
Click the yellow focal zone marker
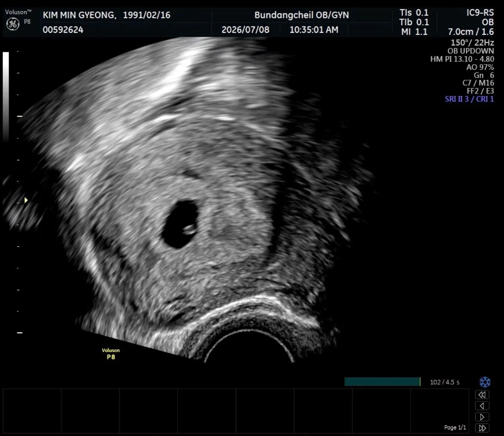tap(26, 200)
